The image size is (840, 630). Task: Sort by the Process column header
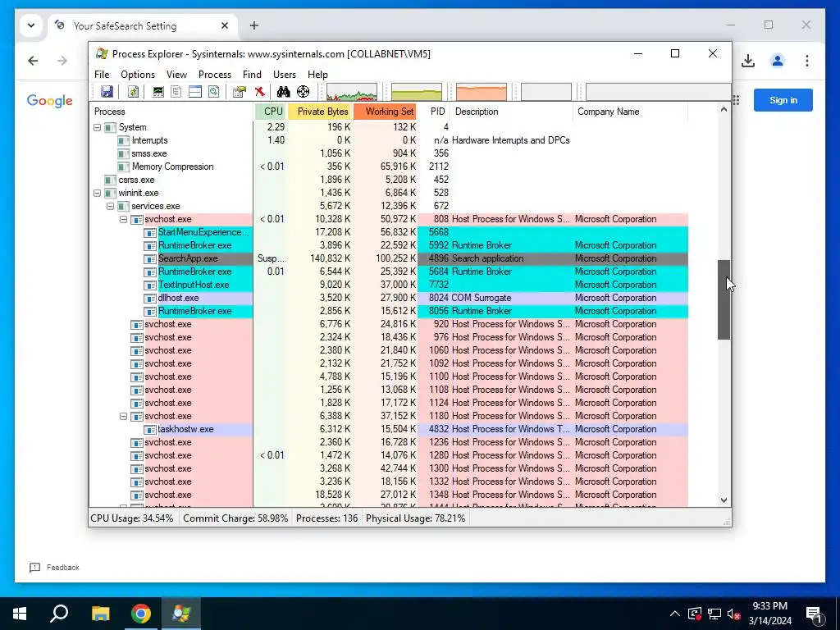point(171,112)
